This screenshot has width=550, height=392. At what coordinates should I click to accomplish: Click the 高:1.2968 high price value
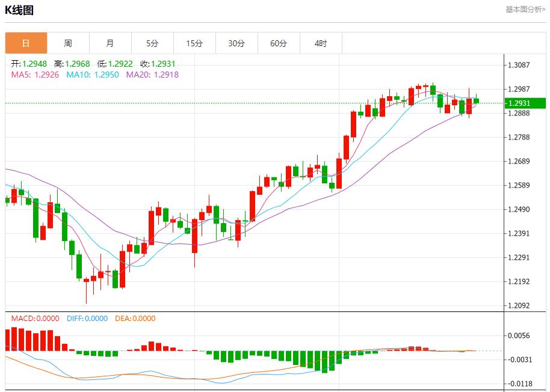pos(72,64)
